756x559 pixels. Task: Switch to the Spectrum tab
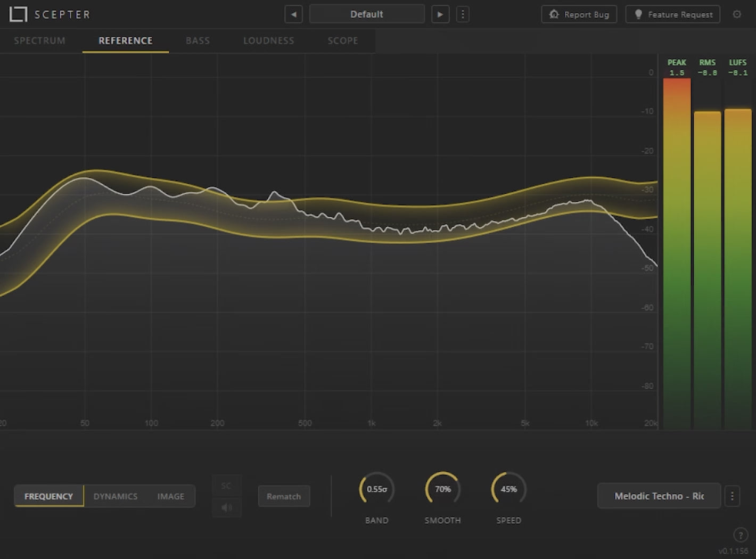[x=40, y=40]
